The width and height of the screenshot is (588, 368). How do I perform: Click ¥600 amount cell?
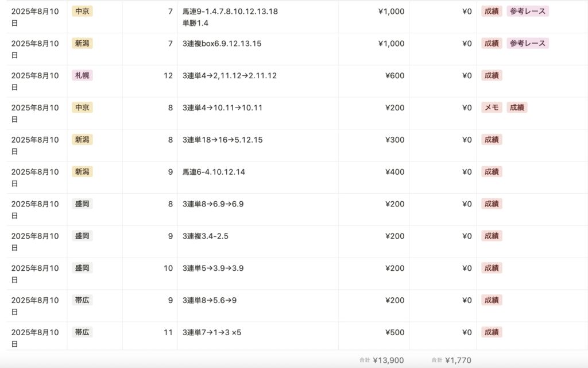click(x=374, y=81)
